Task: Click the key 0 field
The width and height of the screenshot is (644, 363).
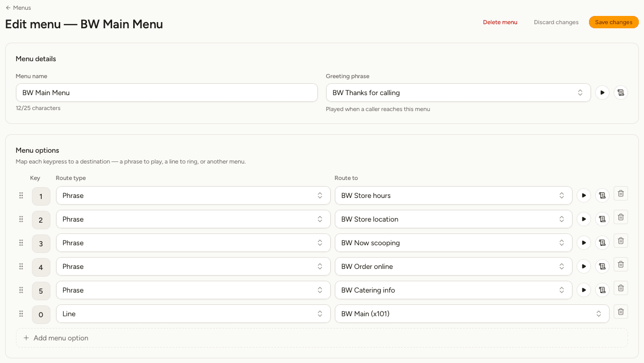Action: [41, 315]
